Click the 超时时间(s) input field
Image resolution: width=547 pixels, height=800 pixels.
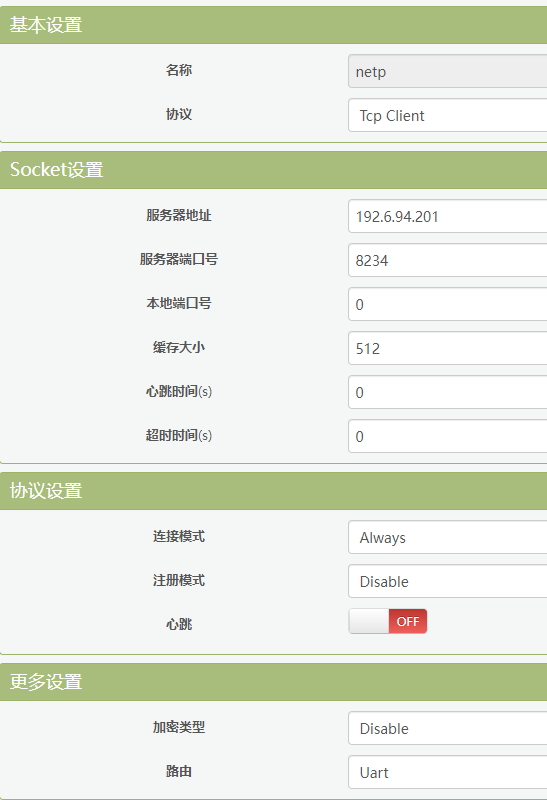pos(447,436)
